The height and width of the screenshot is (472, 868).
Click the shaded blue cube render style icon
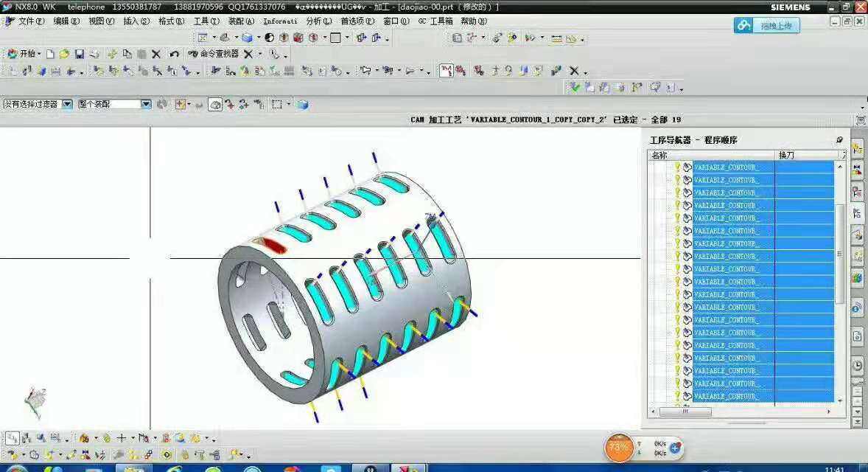(x=247, y=38)
